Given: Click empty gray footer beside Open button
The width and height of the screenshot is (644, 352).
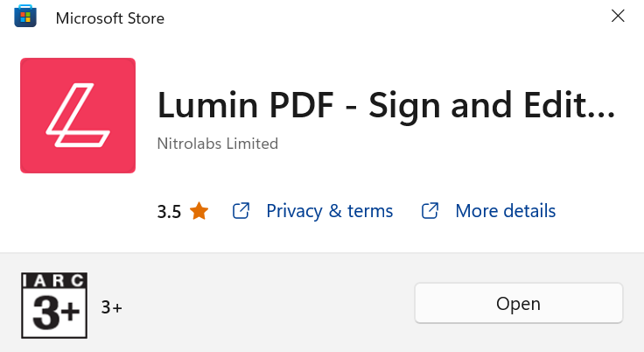Looking at the screenshot, I should (267, 305).
